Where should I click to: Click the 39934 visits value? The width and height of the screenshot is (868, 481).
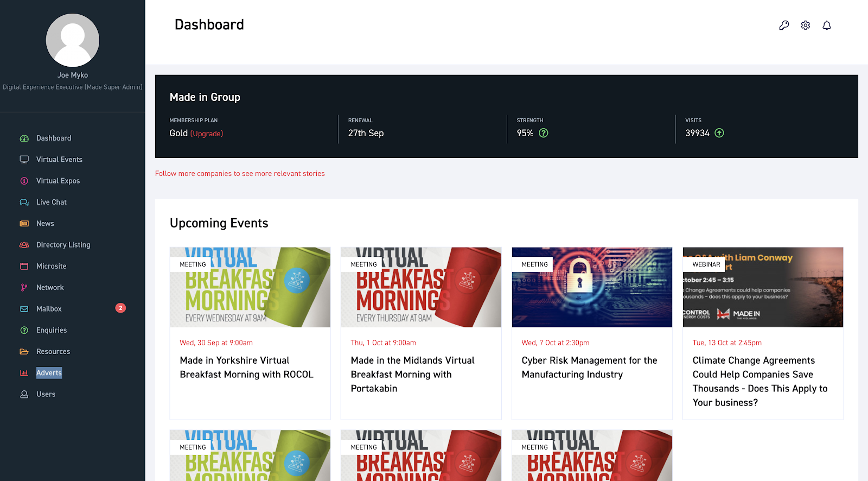[697, 133]
